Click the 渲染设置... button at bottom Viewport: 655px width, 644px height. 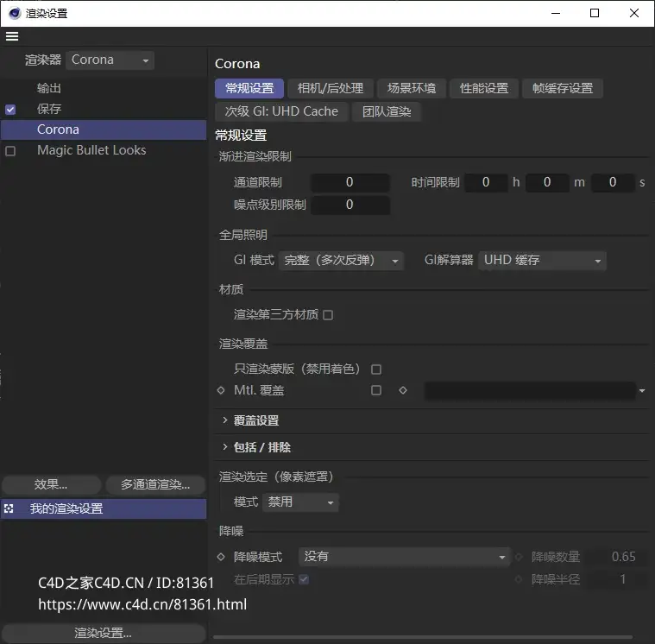tap(104, 633)
